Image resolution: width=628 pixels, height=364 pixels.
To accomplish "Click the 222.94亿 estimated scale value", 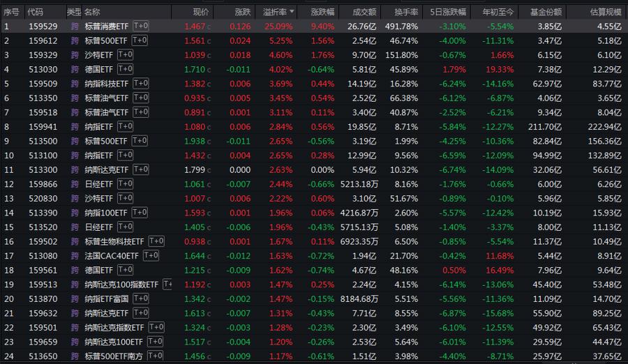I will click(x=605, y=127).
